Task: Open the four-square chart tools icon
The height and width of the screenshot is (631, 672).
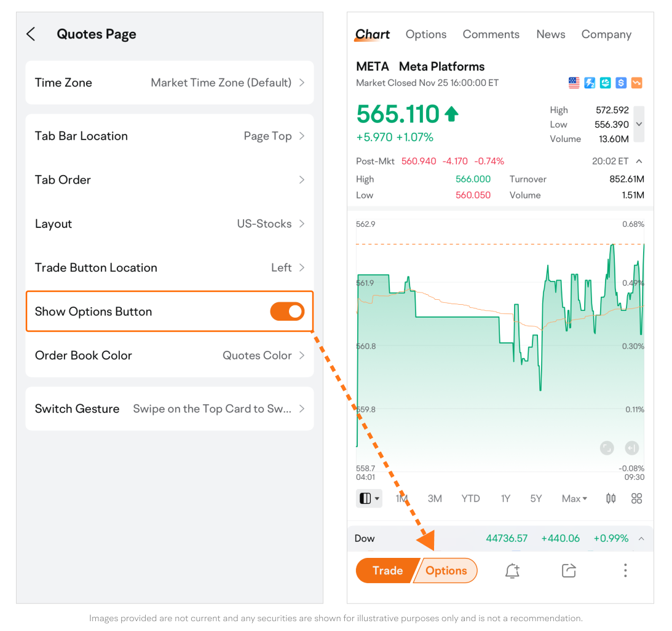Action: click(636, 498)
